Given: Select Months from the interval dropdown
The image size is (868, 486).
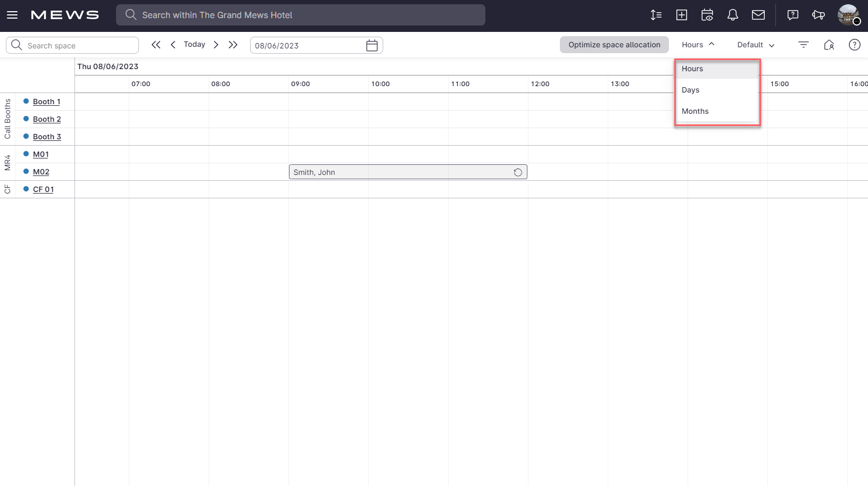Looking at the screenshot, I should [x=695, y=111].
